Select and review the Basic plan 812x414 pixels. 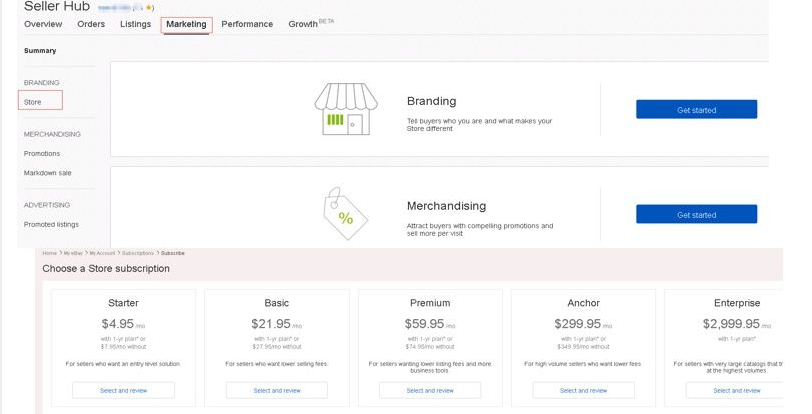pyautogui.click(x=277, y=391)
